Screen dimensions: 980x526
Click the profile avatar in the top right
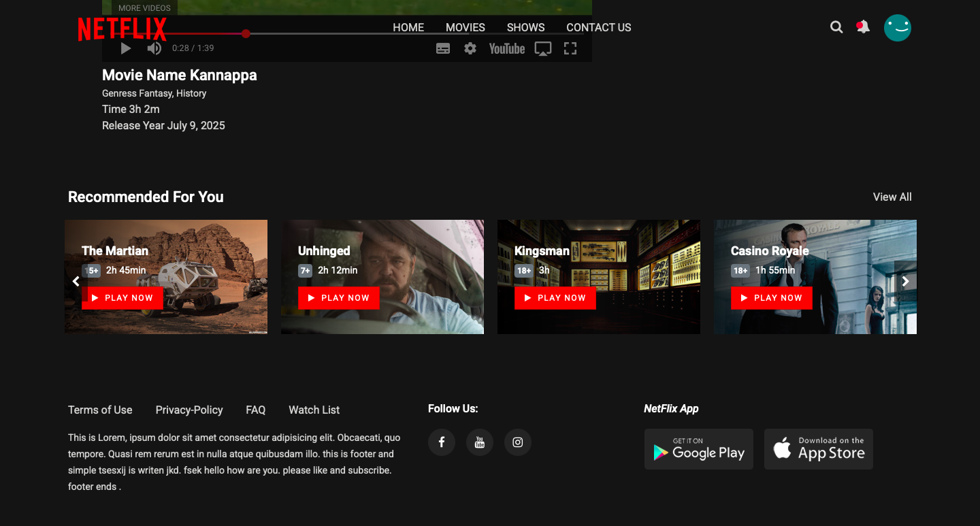[898, 28]
